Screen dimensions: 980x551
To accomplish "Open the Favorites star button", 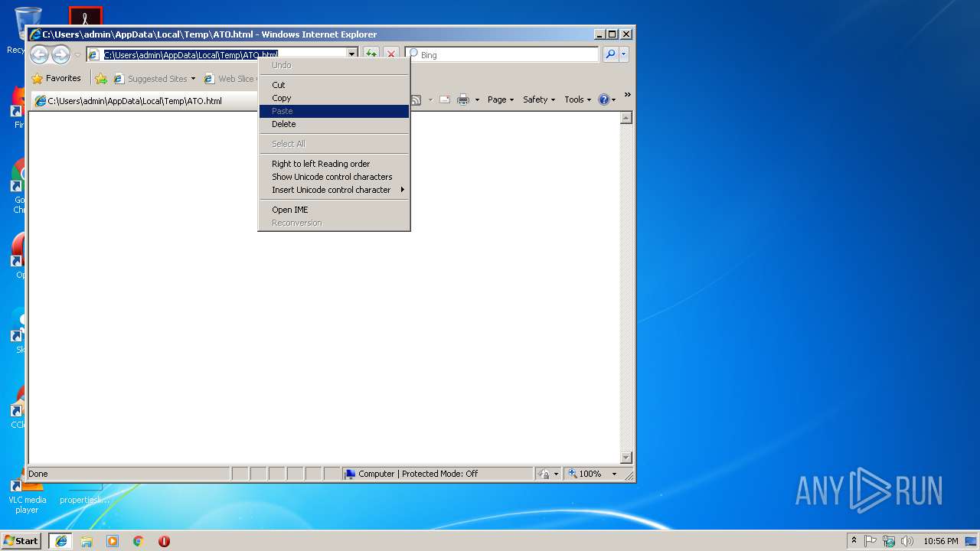I will tap(56, 78).
